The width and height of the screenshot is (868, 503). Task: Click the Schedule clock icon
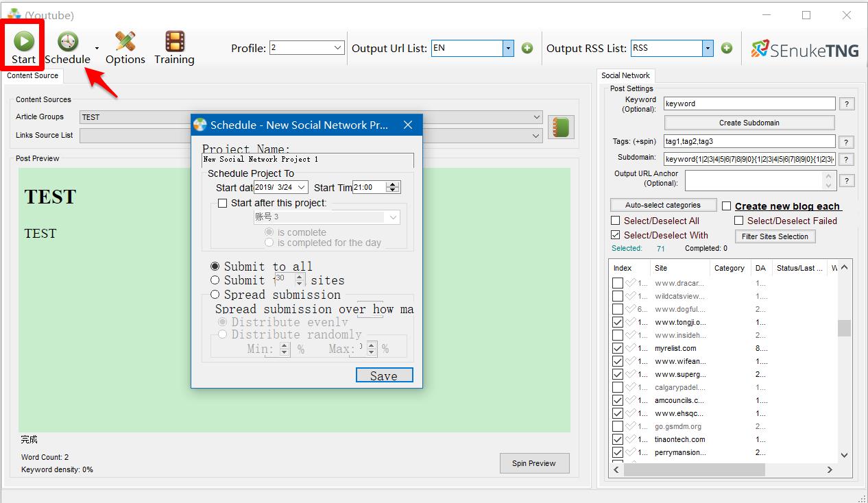[x=67, y=41]
